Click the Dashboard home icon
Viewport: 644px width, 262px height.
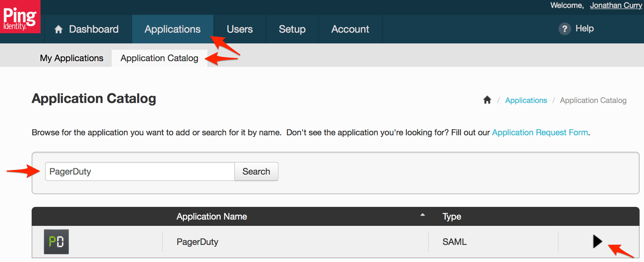coord(59,30)
